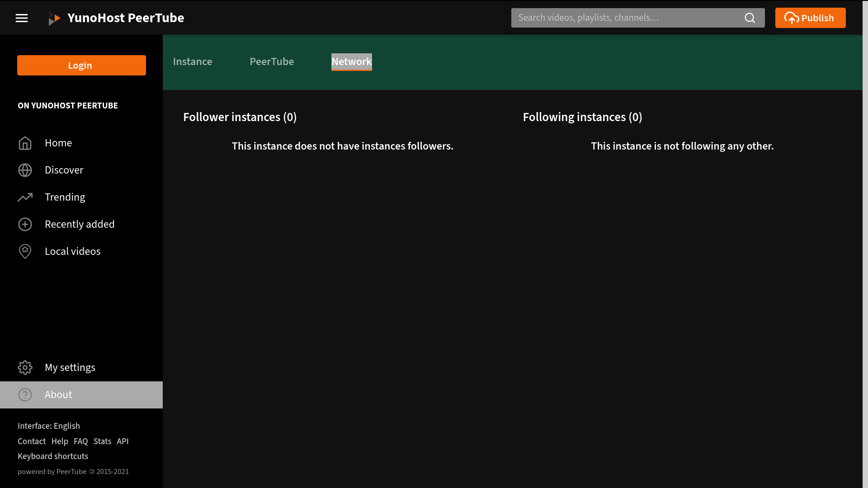Click the Recently added plus icon
Viewport: 868px width, 488px height.
(x=25, y=225)
